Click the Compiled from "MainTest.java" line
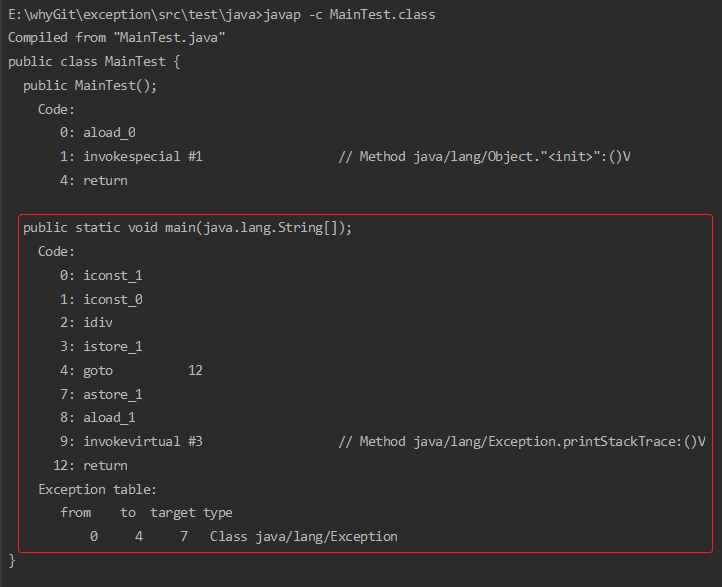This screenshot has width=722, height=587. (x=116, y=37)
